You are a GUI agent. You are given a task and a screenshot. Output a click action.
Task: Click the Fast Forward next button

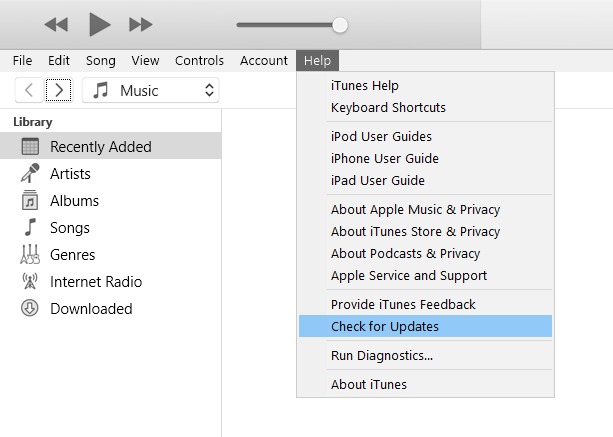(141, 24)
